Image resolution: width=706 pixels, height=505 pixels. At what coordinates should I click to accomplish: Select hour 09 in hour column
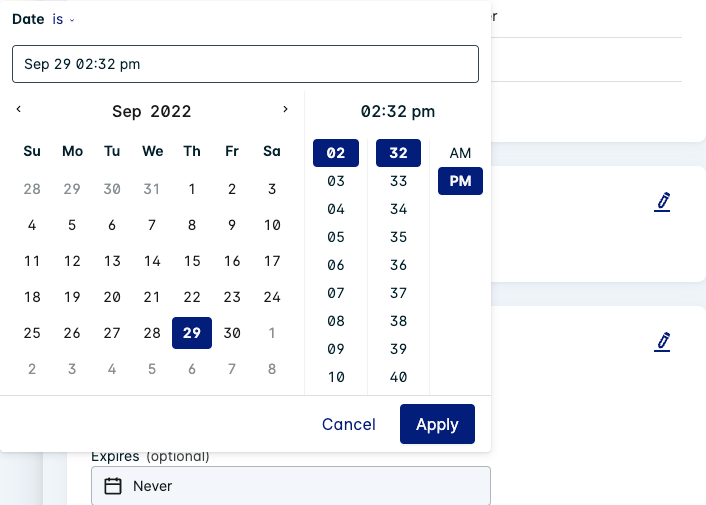click(336, 349)
